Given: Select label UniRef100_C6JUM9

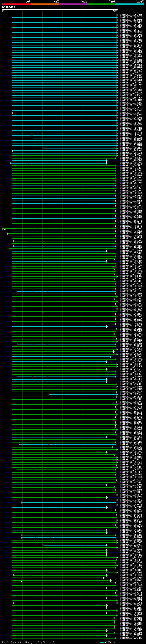Looking at the screenshot, I should point(131,276).
